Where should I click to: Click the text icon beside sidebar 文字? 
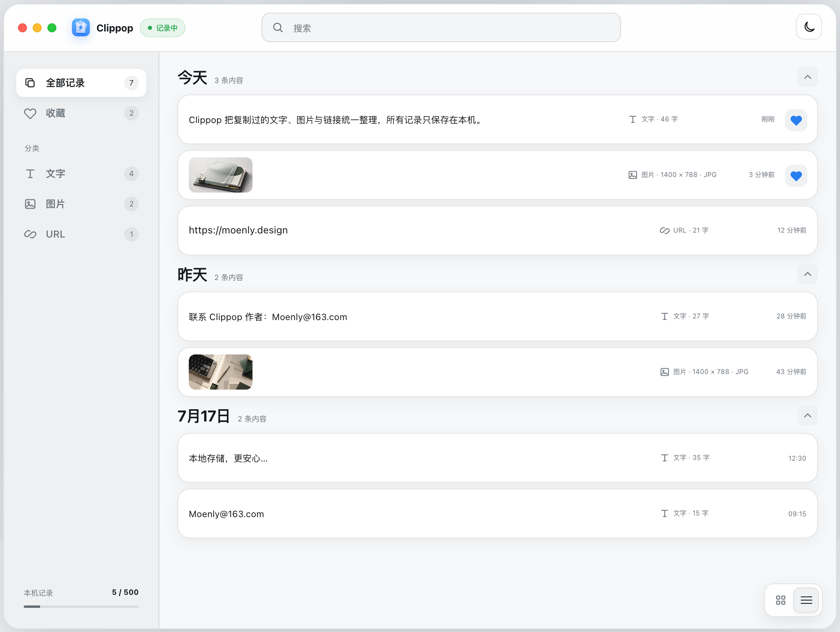coord(30,174)
